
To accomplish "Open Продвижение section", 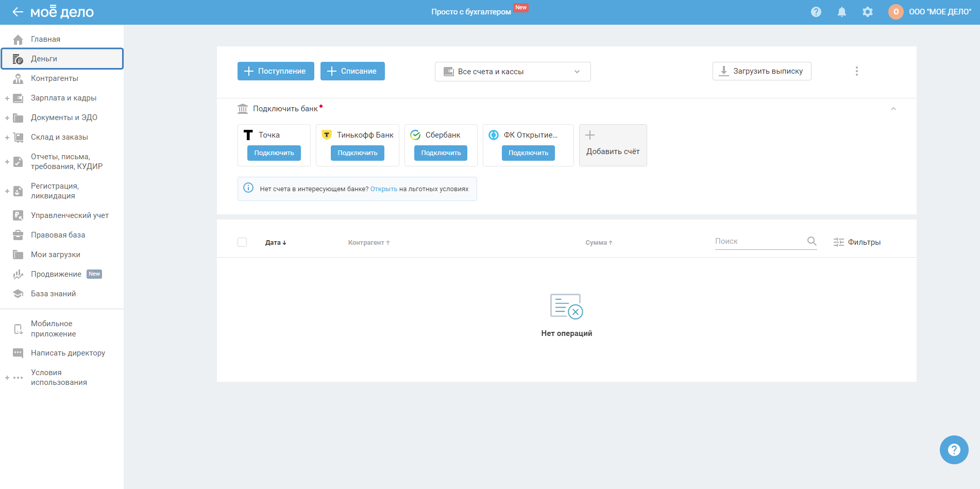I will [62, 274].
